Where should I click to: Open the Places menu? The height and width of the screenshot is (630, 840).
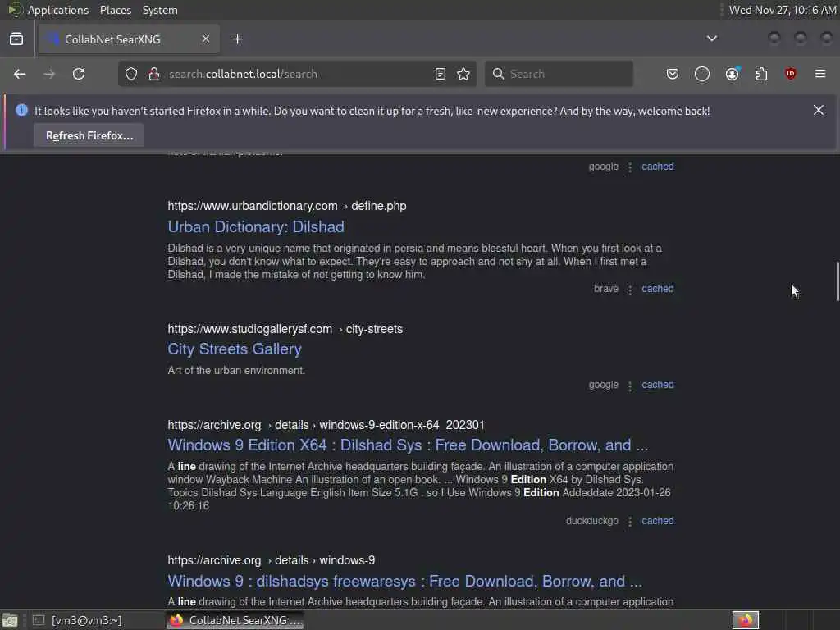[x=115, y=10]
